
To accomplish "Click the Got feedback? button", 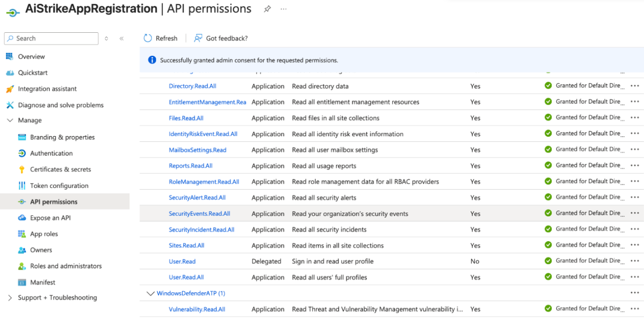I will (x=221, y=38).
